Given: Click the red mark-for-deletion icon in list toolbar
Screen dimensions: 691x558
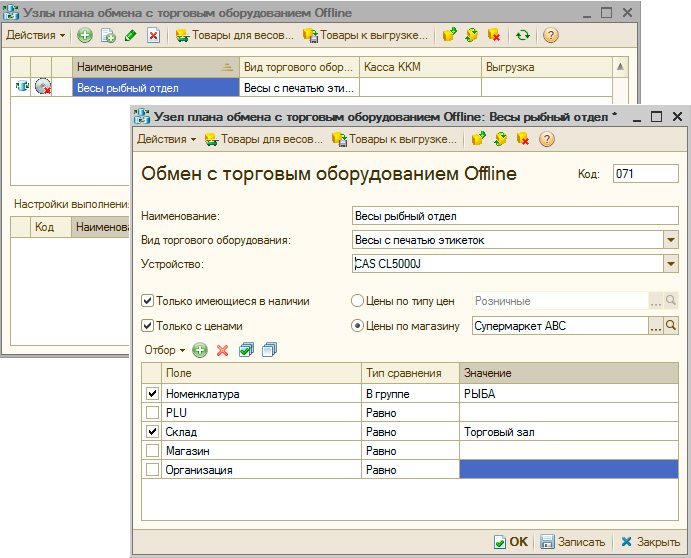Looking at the screenshot, I should 153,35.
